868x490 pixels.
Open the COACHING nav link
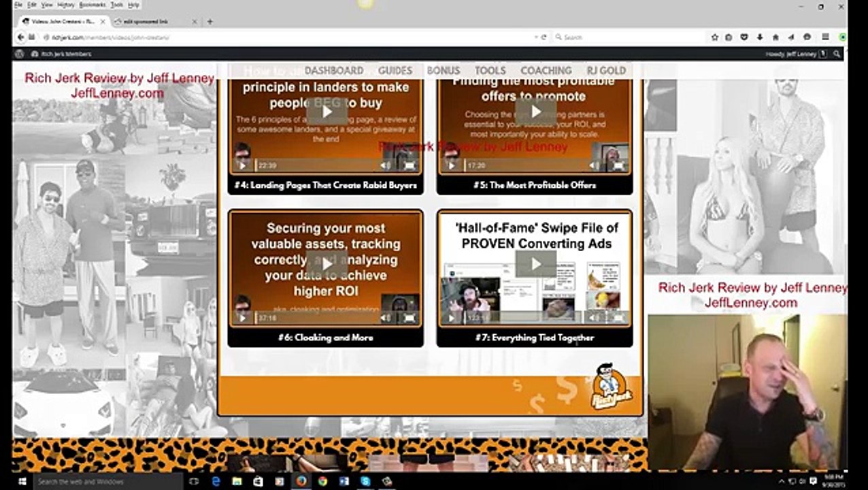click(546, 70)
